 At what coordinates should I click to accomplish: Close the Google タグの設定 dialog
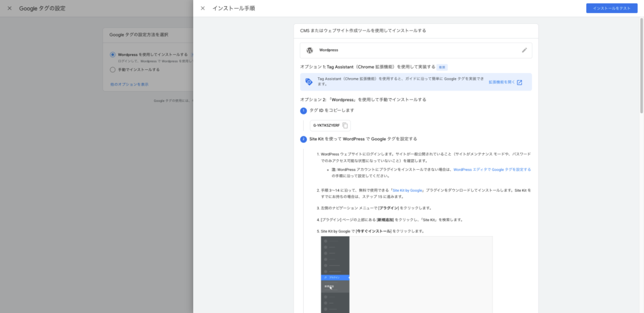tap(9, 8)
